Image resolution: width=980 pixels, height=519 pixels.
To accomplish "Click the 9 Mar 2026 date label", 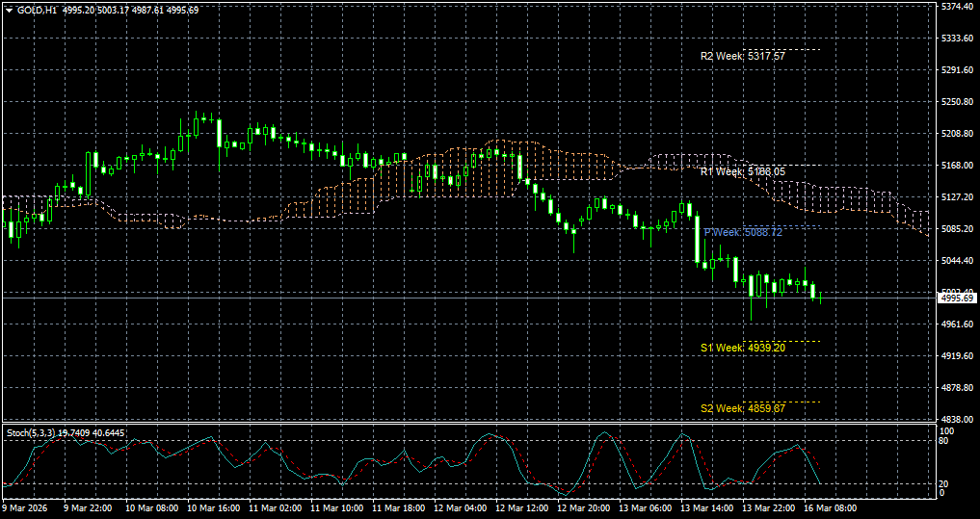I will tap(23, 508).
